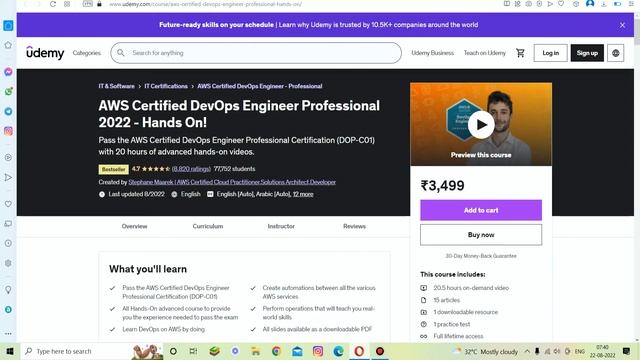Open the shopping cart icon
The width and height of the screenshot is (640, 360).
tap(520, 53)
